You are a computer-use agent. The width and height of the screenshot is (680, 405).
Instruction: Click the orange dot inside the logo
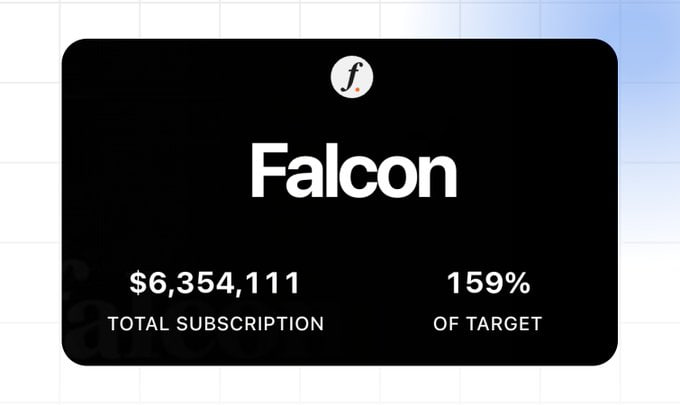pyautogui.click(x=357, y=90)
